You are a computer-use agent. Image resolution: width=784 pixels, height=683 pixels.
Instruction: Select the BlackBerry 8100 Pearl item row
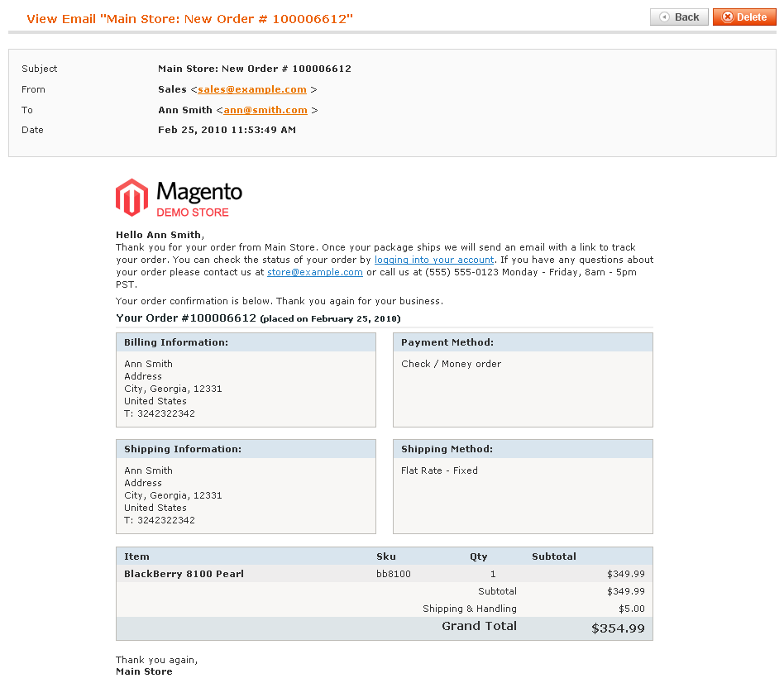point(385,574)
